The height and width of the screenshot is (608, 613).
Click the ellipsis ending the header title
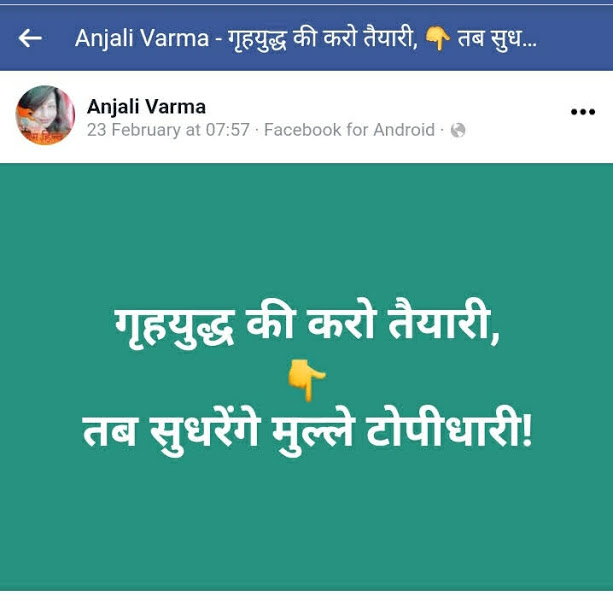(x=529, y=45)
